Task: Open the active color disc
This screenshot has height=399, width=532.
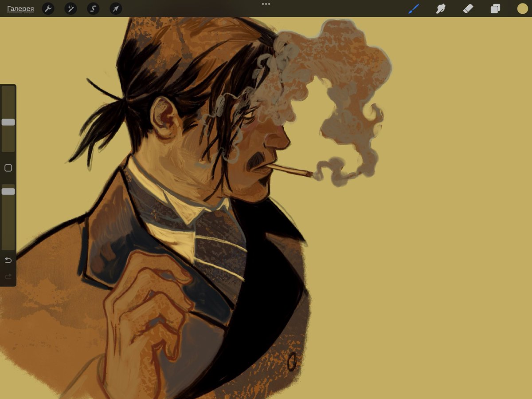Action: pyautogui.click(x=522, y=8)
